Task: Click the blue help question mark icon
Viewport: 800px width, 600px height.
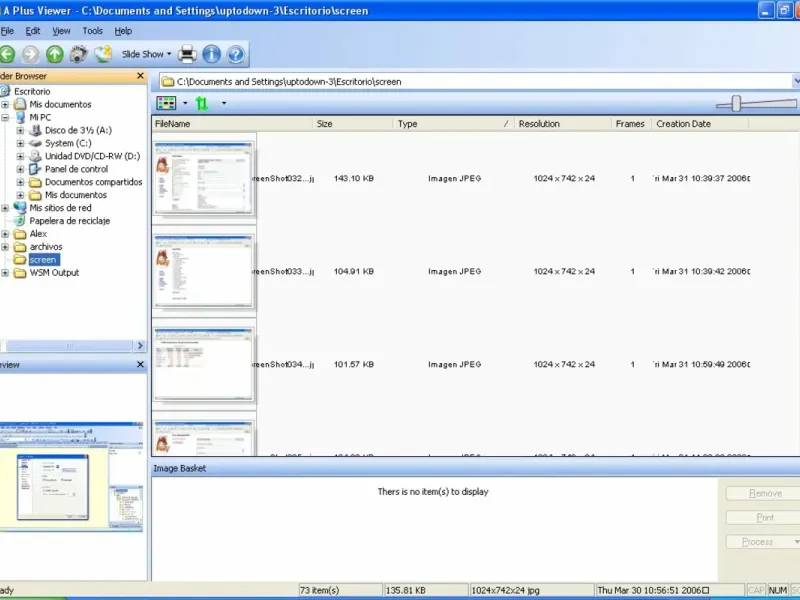Action: point(235,54)
